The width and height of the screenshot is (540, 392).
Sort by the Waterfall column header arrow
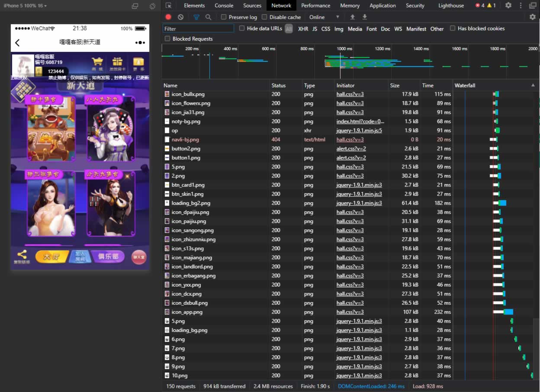pyautogui.click(x=533, y=86)
